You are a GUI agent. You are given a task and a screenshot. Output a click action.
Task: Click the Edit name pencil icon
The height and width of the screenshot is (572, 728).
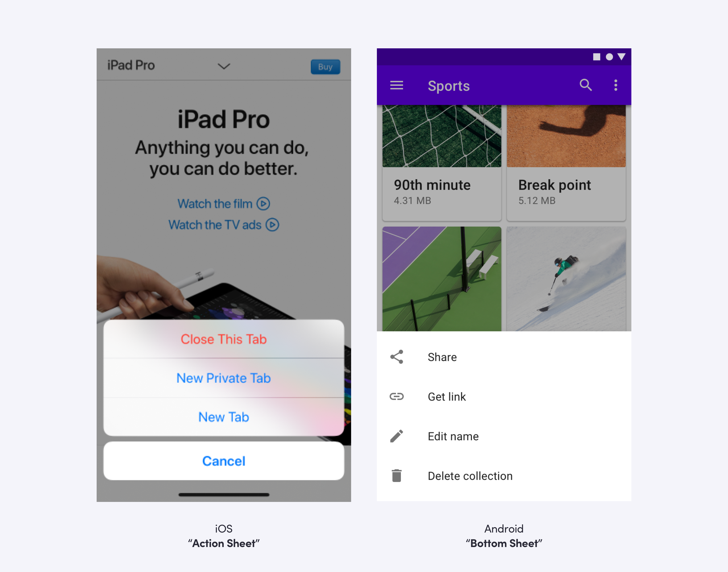[x=396, y=436]
